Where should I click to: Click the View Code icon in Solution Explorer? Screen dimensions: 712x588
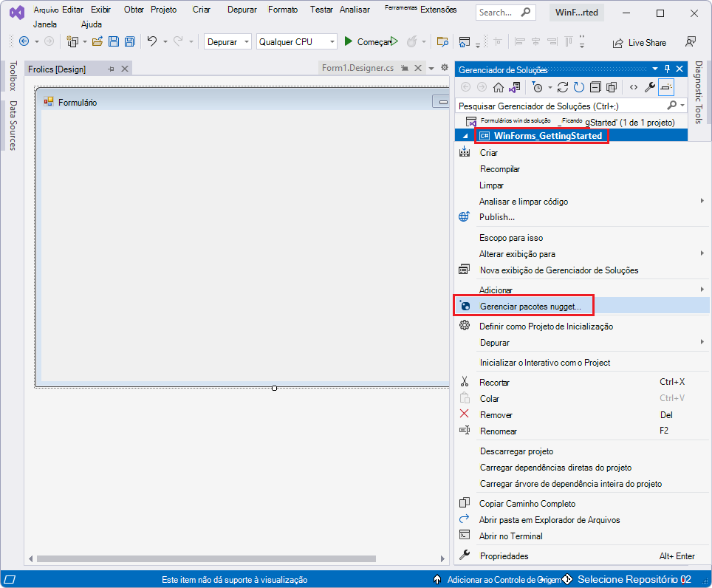[x=634, y=87]
